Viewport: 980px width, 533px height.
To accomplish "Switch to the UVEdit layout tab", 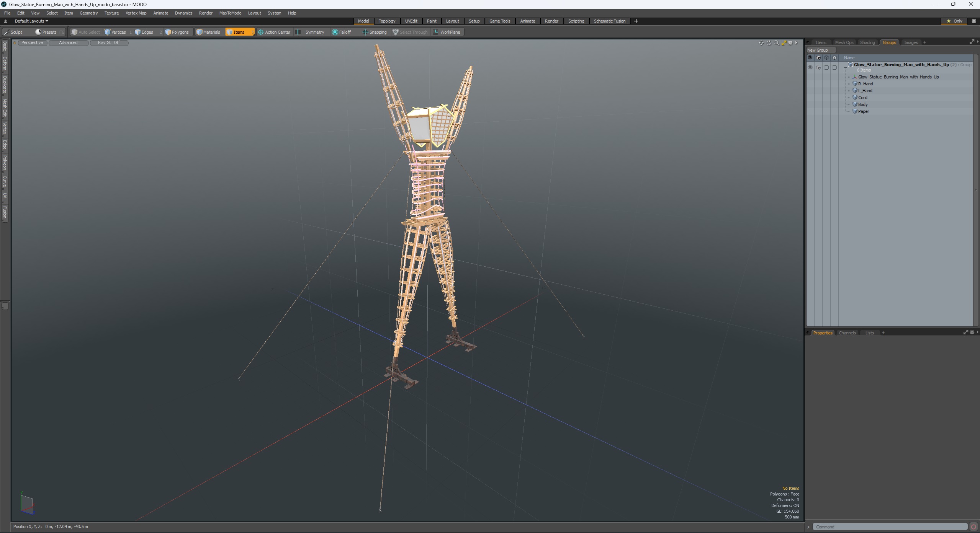I will click(411, 21).
